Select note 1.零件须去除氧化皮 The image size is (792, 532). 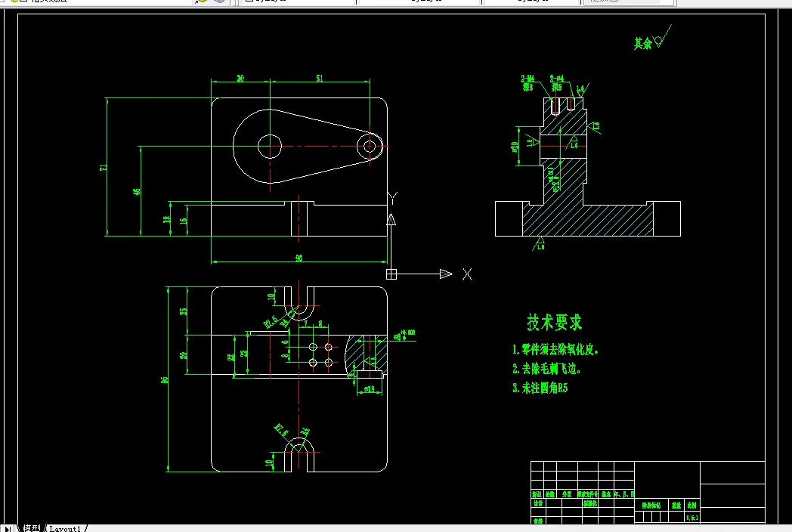[555, 350]
